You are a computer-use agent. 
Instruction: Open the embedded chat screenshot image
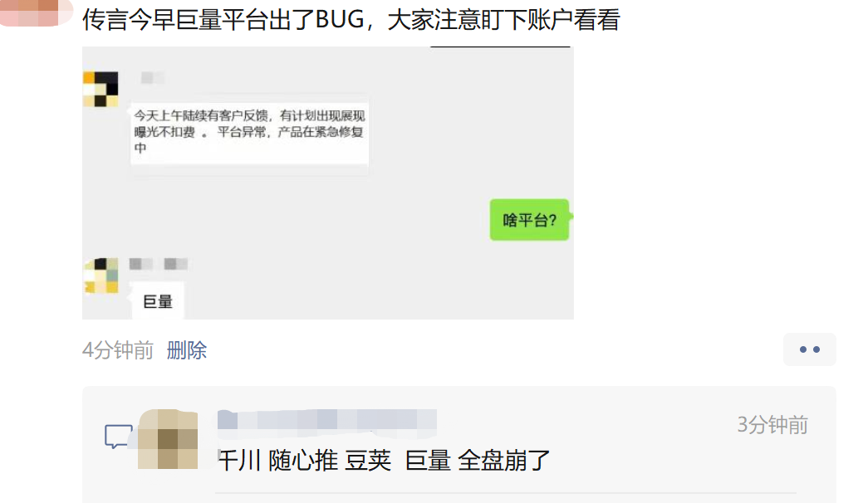[x=328, y=183]
